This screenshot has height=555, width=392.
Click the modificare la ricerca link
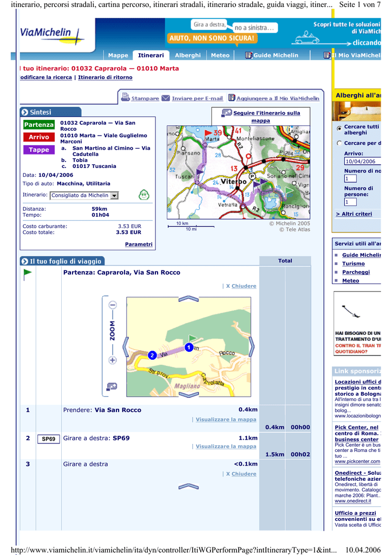tap(46, 77)
